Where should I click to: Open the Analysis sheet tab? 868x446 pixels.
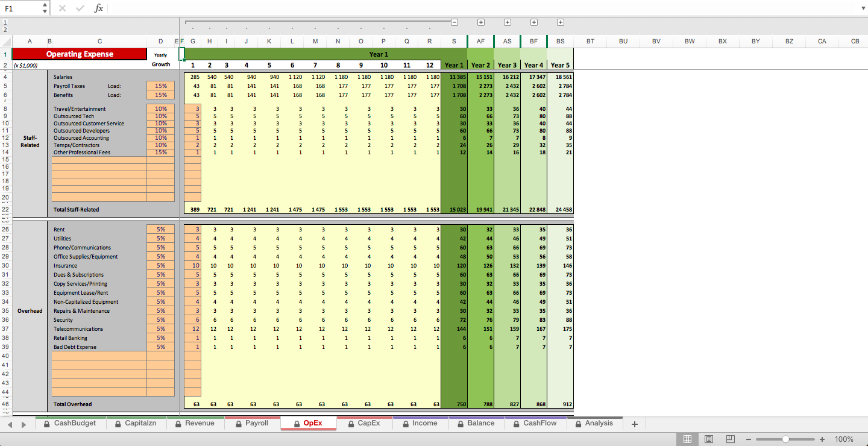tap(594, 423)
